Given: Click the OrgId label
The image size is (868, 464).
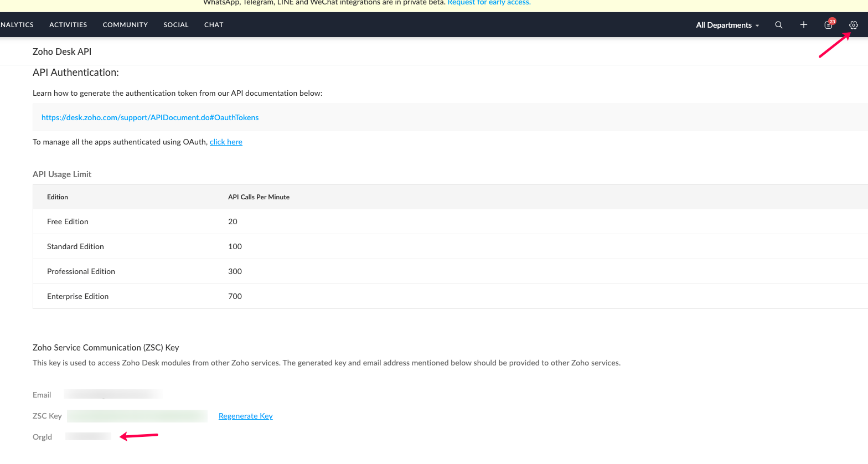Looking at the screenshot, I should click(x=42, y=437).
